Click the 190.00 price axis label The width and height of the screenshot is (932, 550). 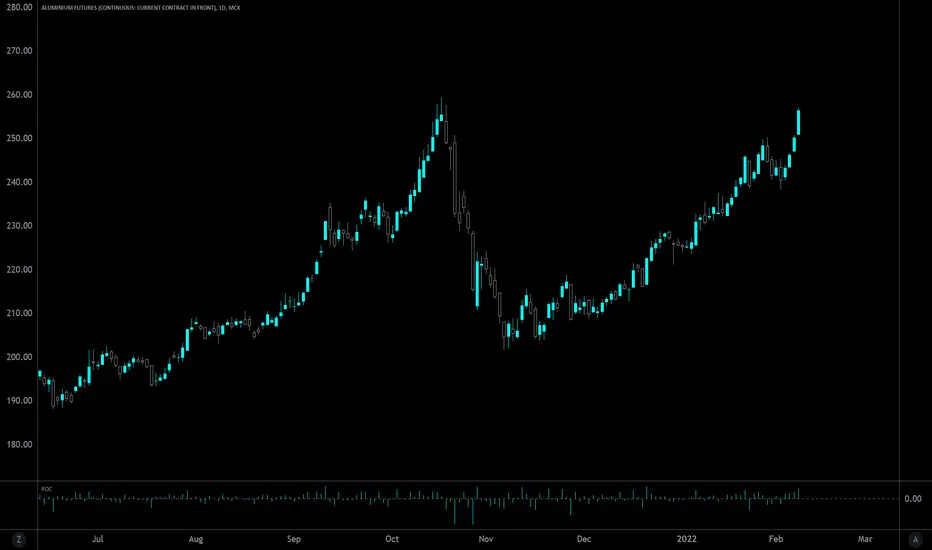(x=20, y=400)
